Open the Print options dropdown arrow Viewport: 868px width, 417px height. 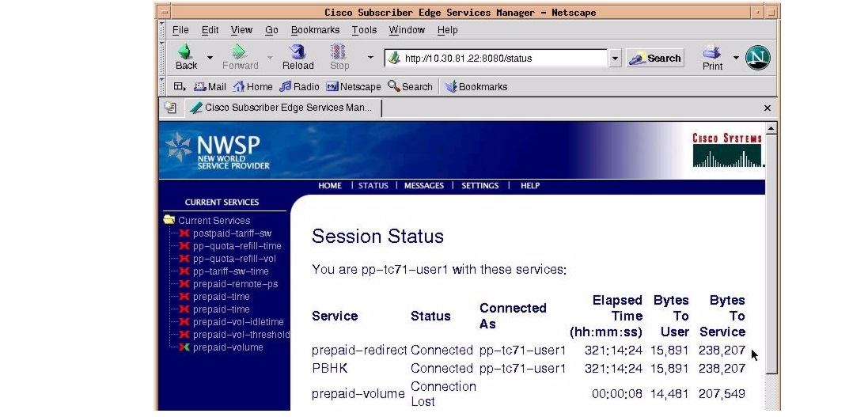pos(736,57)
